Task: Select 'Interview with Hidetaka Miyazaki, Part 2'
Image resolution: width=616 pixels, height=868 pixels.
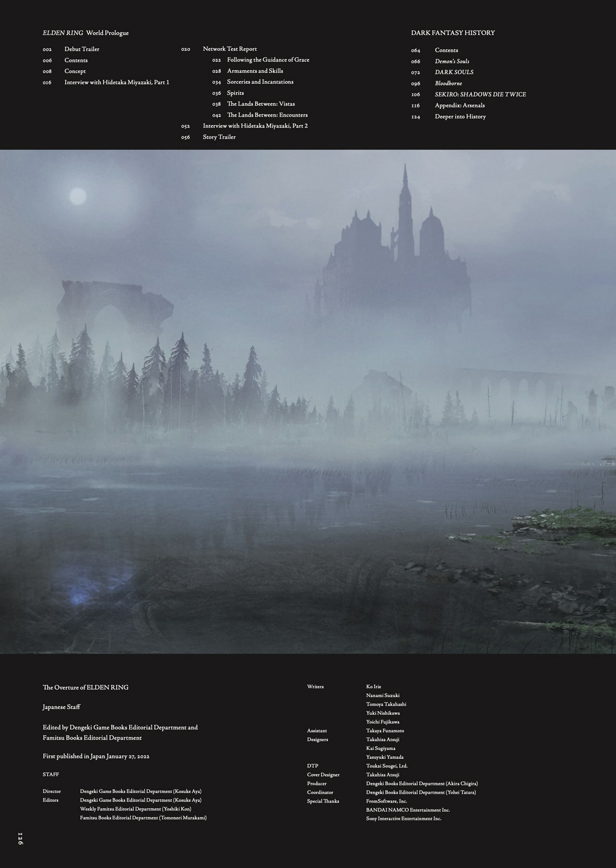Action: 255,126
